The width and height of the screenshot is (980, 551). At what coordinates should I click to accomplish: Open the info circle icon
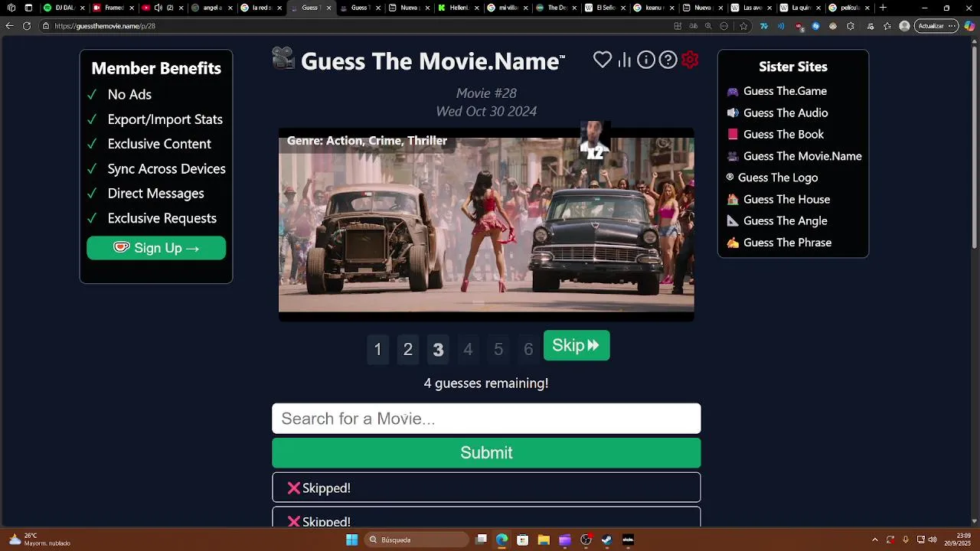click(646, 60)
